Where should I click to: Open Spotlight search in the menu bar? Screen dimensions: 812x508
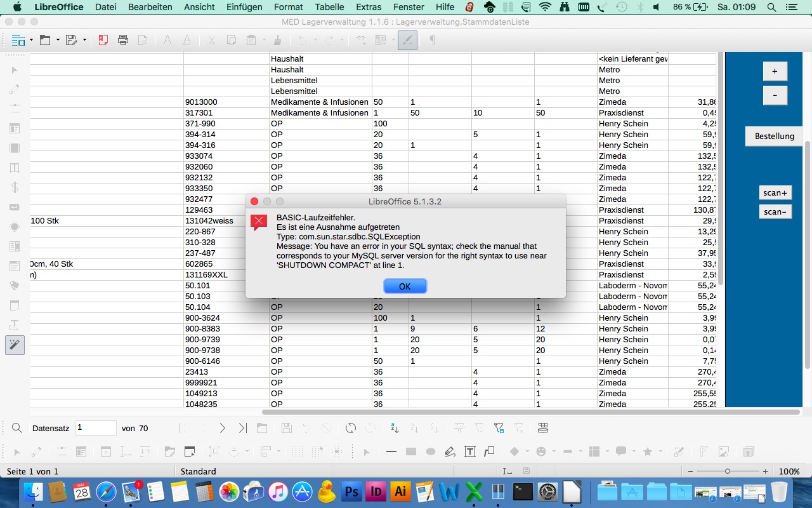click(771, 7)
